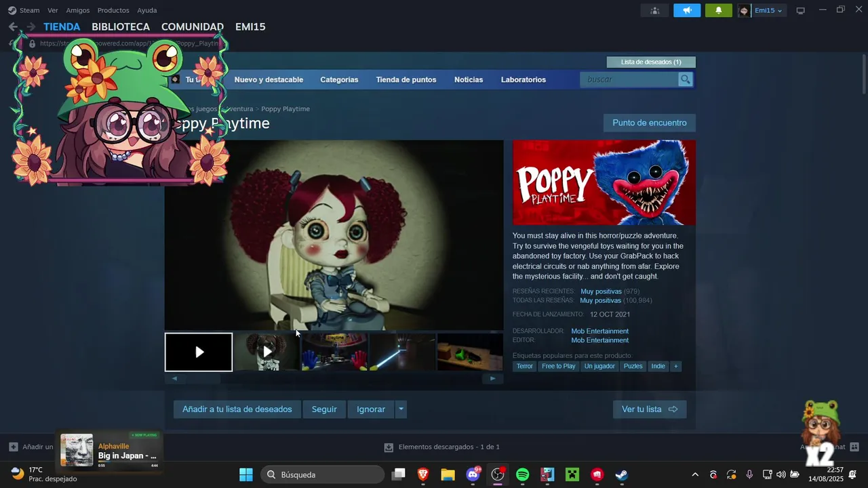Click the Terror tag

[x=525, y=366]
